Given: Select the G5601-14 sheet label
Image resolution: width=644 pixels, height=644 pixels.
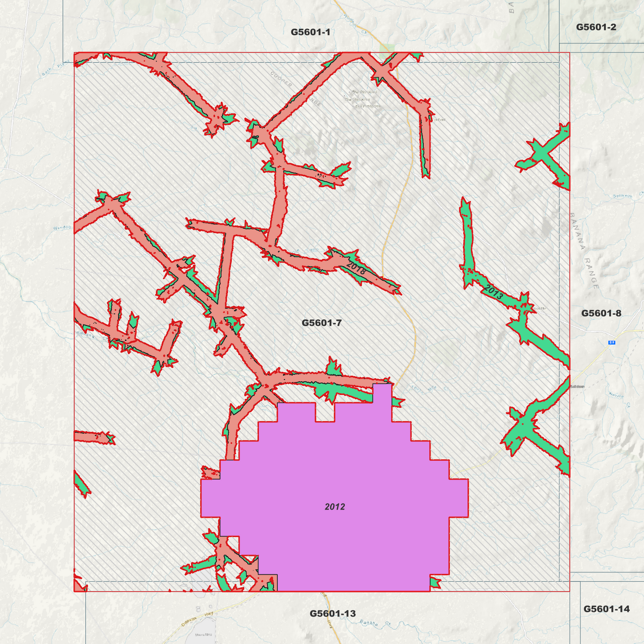Looking at the screenshot, I should (607, 609).
